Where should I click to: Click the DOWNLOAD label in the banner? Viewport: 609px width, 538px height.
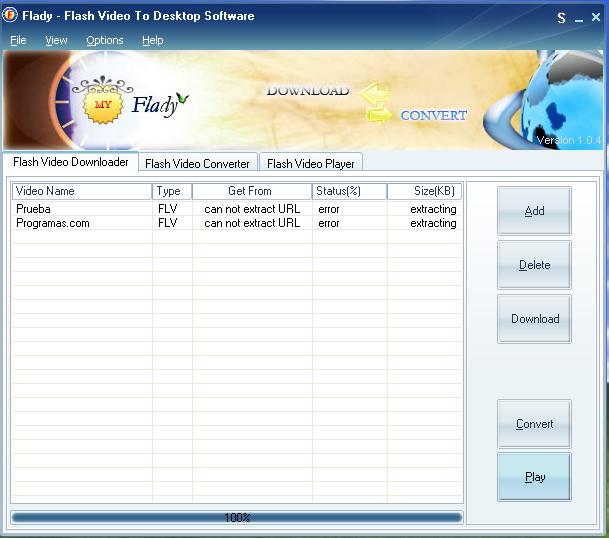(x=308, y=91)
